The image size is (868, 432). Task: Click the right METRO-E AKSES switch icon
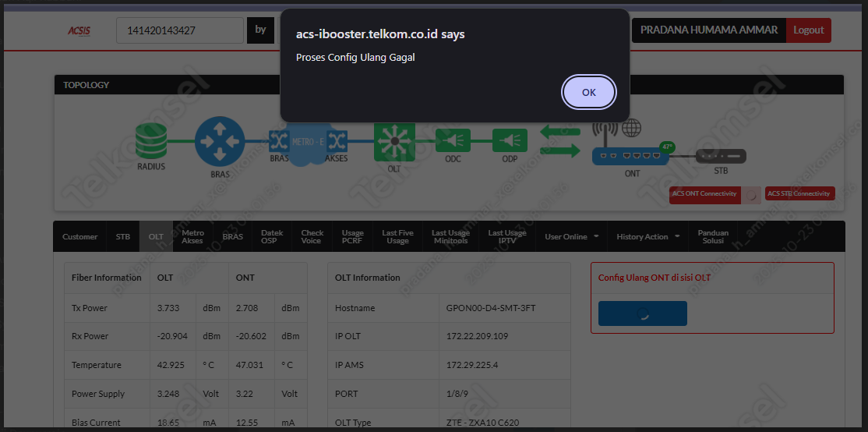click(x=337, y=142)
